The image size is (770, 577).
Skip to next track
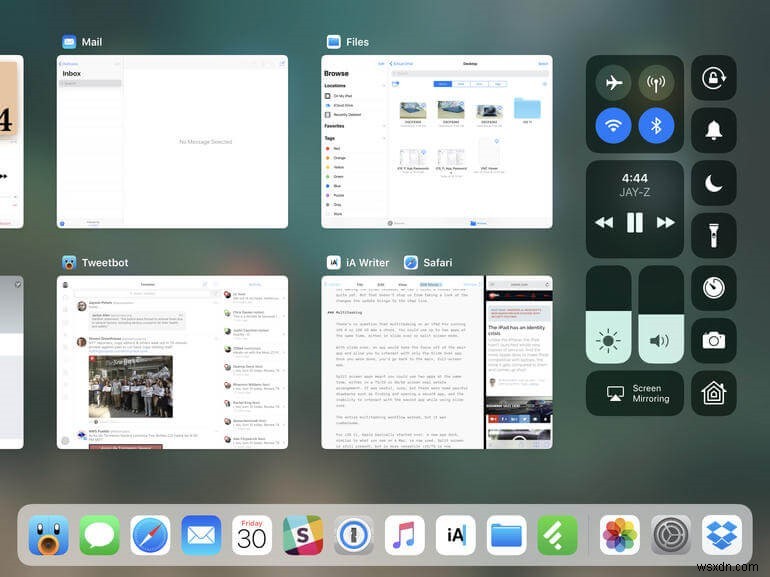click(665, 222)
